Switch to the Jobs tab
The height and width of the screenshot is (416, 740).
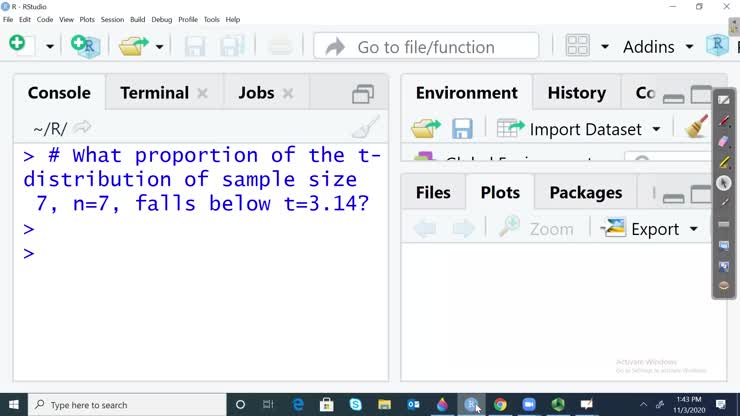point(256,93)
